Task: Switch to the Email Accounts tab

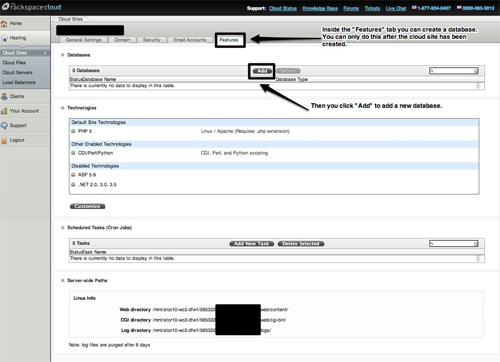Action: (x=190, y=40)
